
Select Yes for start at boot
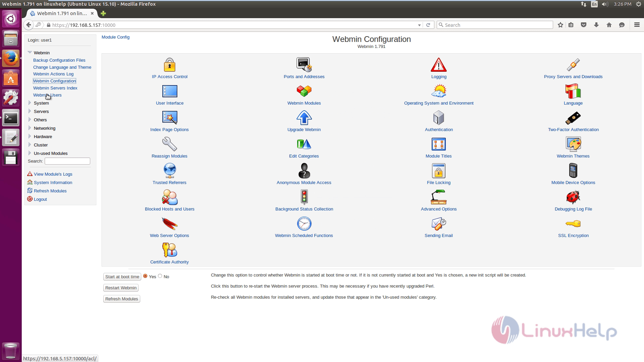point(145,276)
